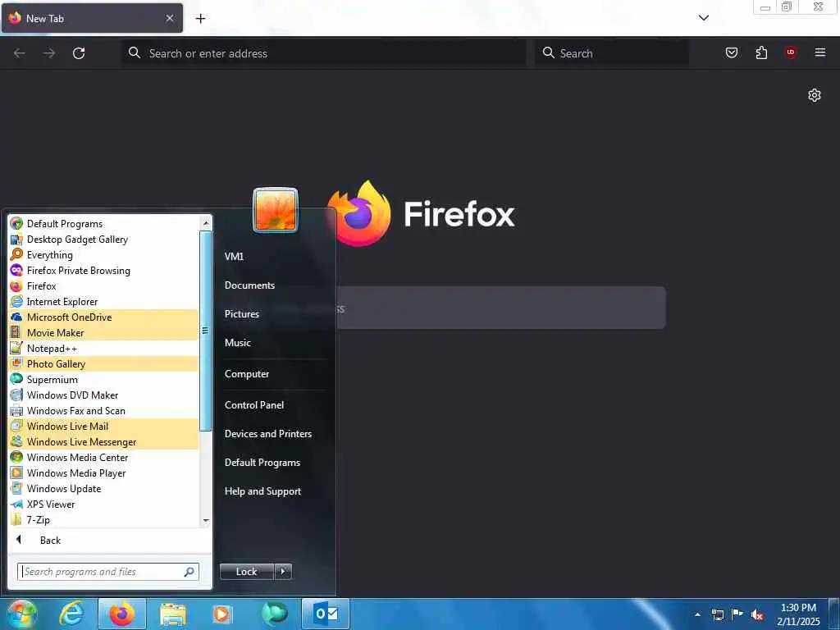
Task: Open the shutdown options arrow beside Lock
Action: click(283, 571)
